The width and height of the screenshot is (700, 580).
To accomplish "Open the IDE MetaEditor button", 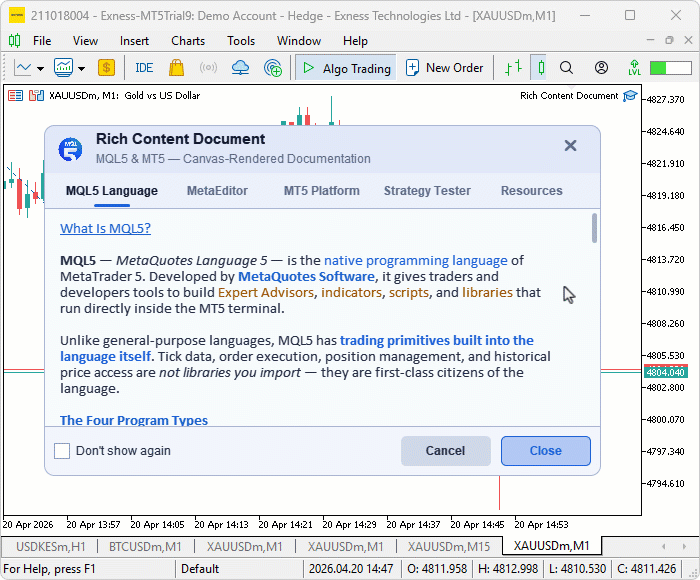I will click(144, 68).
